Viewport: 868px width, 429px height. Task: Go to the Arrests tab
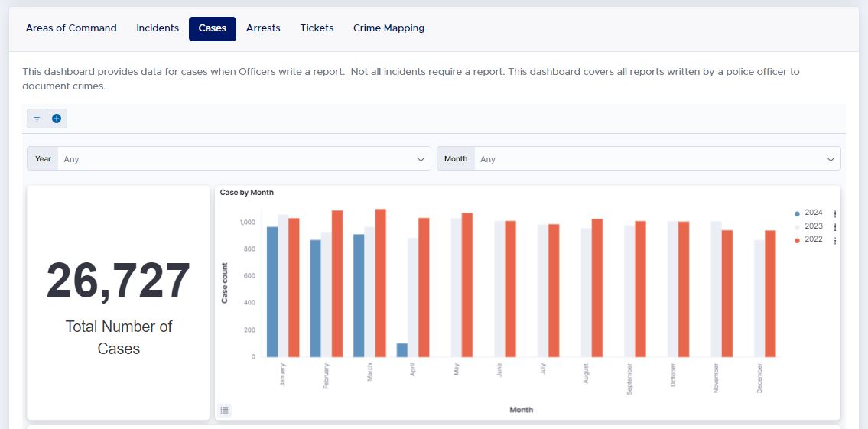click(x=264, y=28)
